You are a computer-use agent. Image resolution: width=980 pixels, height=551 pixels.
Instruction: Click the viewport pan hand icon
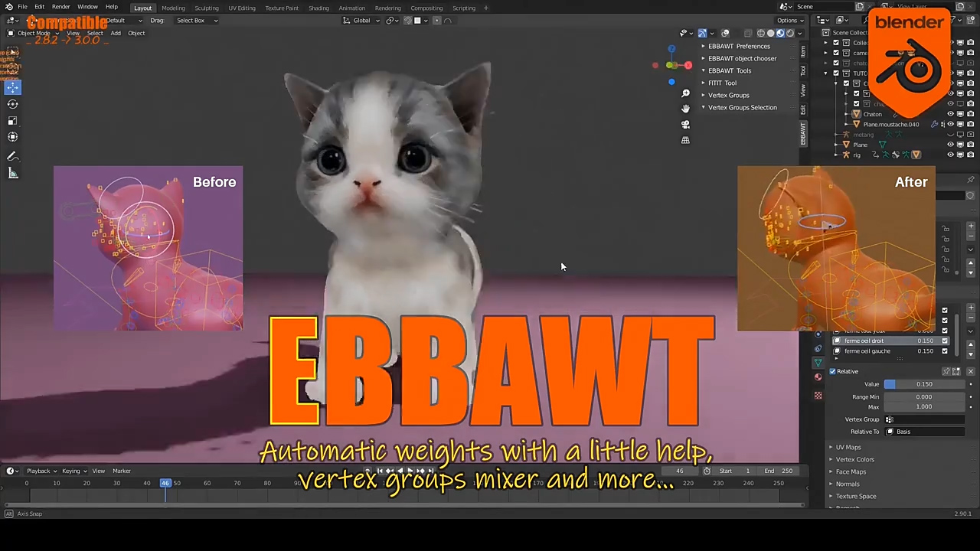(x=685, y=109)
